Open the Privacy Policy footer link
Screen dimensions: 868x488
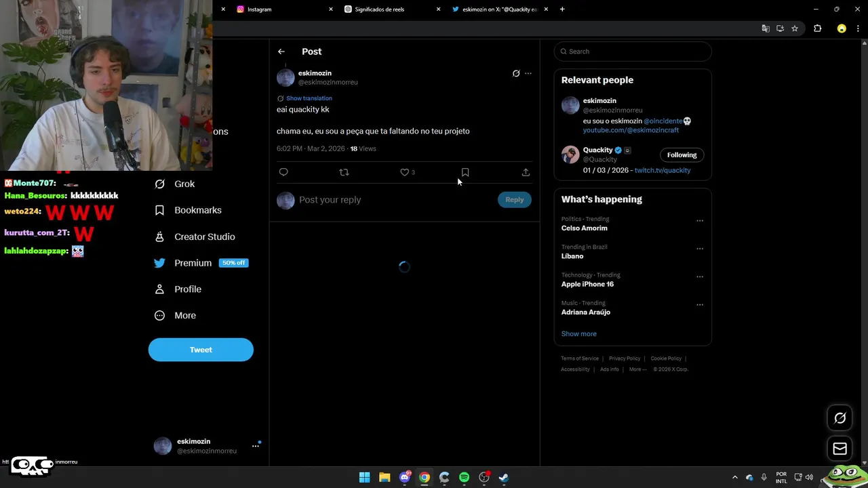[x=625, y=359]
